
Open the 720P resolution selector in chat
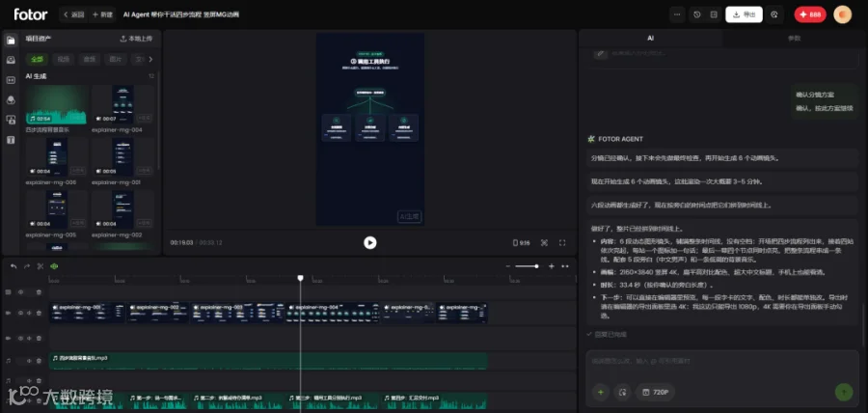point(656,393)
